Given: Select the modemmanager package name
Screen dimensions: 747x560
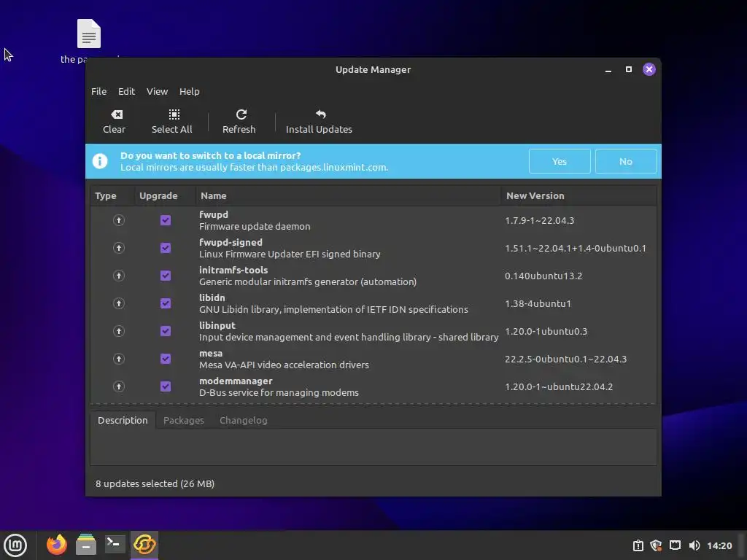Looking at the screenshot, I should (x=236, y=381).
